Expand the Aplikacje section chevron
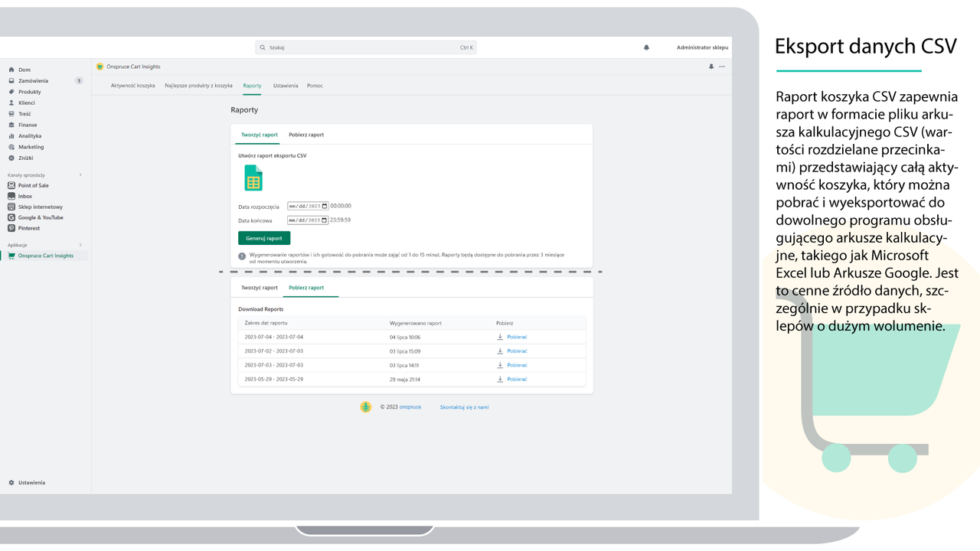This screenshot has height=551, width=980. tap(80, 245)
